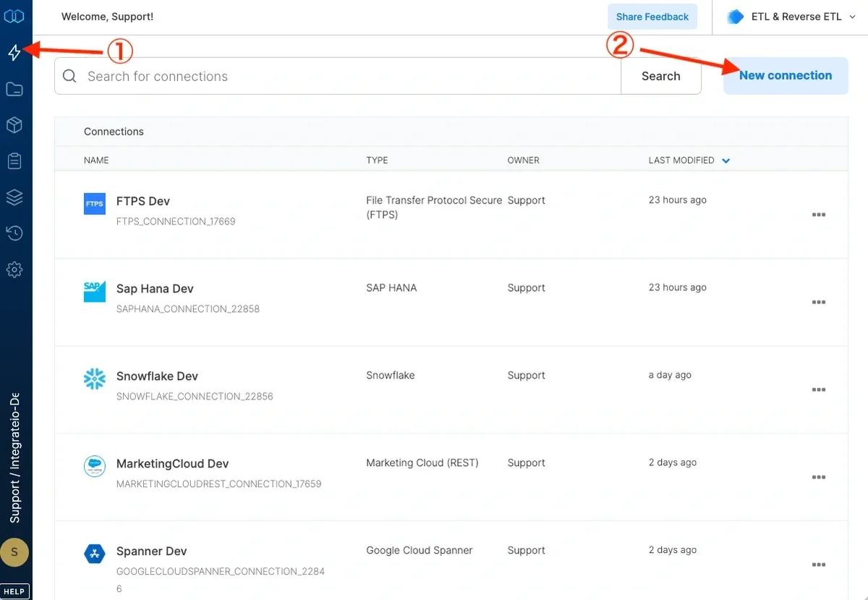The width and height of the screenshot is (868, 600).
Task: Click the Integrate.io logo at the top left
Action: 15,15
